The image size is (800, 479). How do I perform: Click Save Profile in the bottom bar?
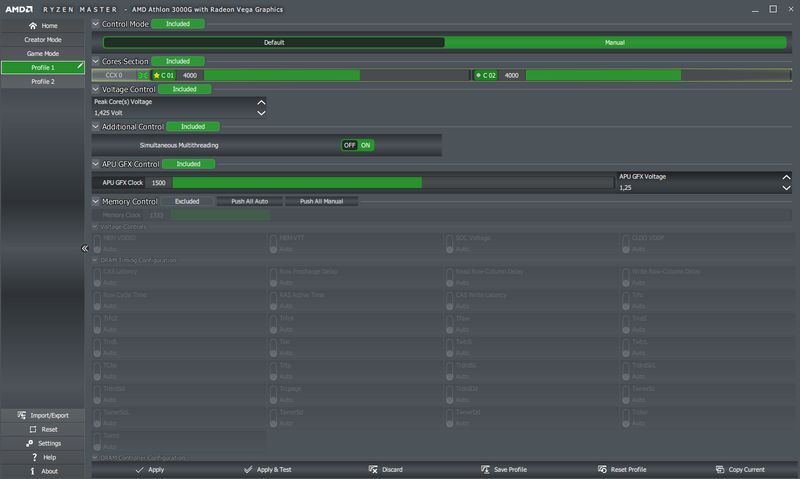pyautogui.click(x=504, y=469)
